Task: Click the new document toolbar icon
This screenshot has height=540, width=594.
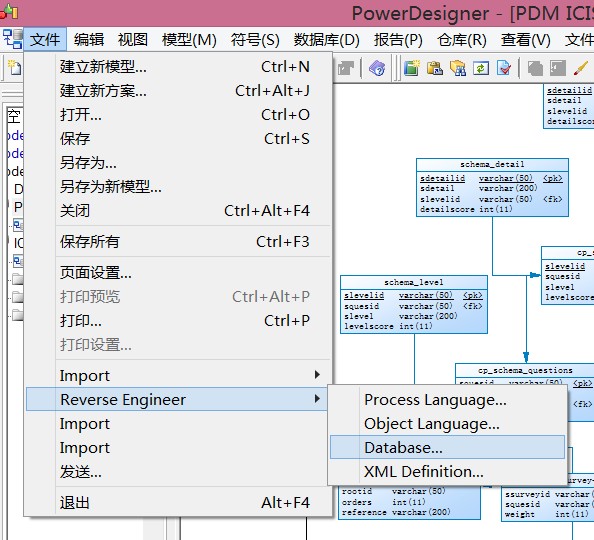Action: [x=14, y=68]
